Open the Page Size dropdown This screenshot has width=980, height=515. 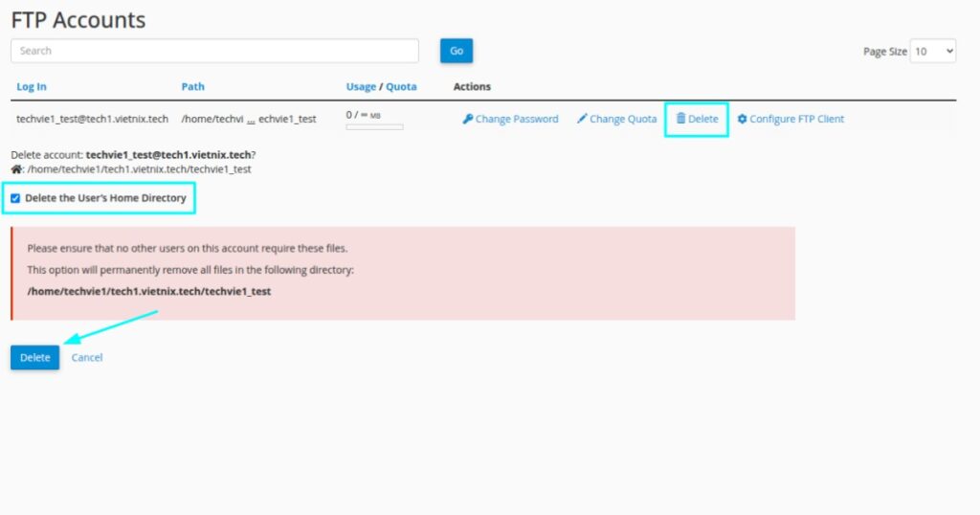tap(932, 52)
